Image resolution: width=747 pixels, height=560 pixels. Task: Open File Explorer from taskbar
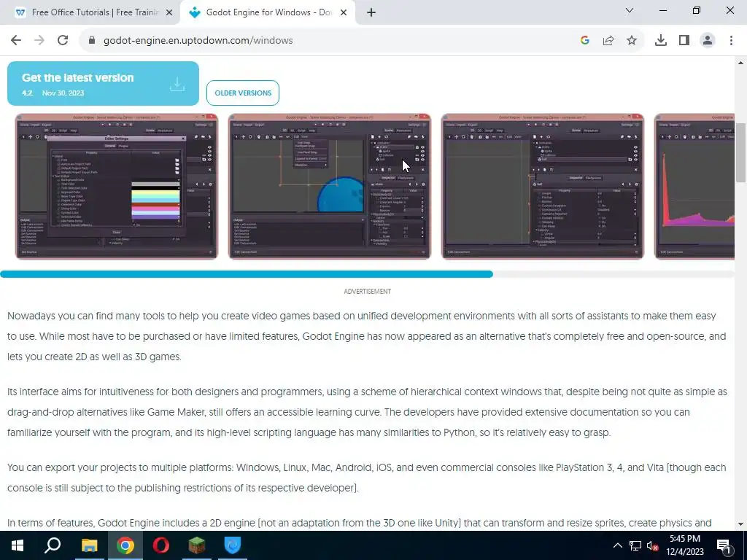click(89, 545)
